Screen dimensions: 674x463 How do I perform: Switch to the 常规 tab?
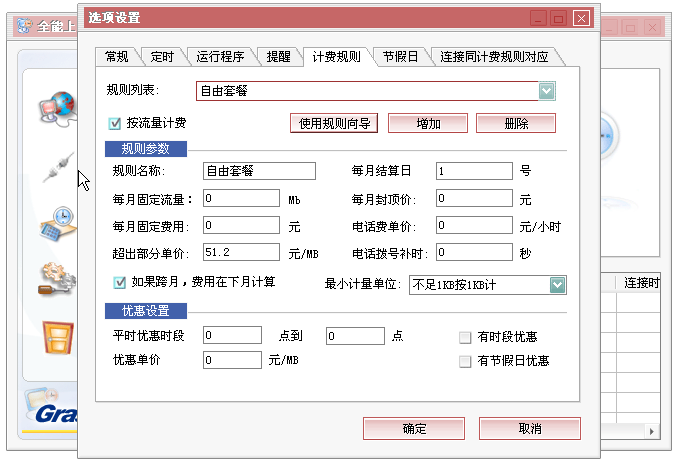tap(117, 57)
